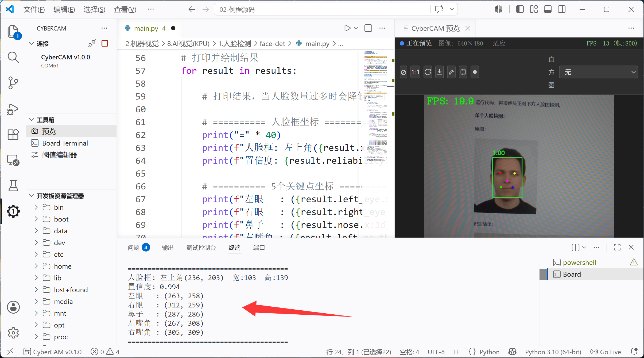This screenshot has width=644, height=358.
Task: Open the Remote Explorer view
Action: click(x=13, y=160)
